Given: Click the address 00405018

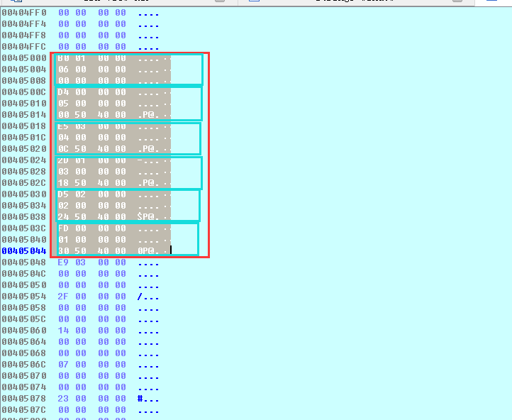Looking at the screenshot, I should pyautogui.click(x=24, y=126).
